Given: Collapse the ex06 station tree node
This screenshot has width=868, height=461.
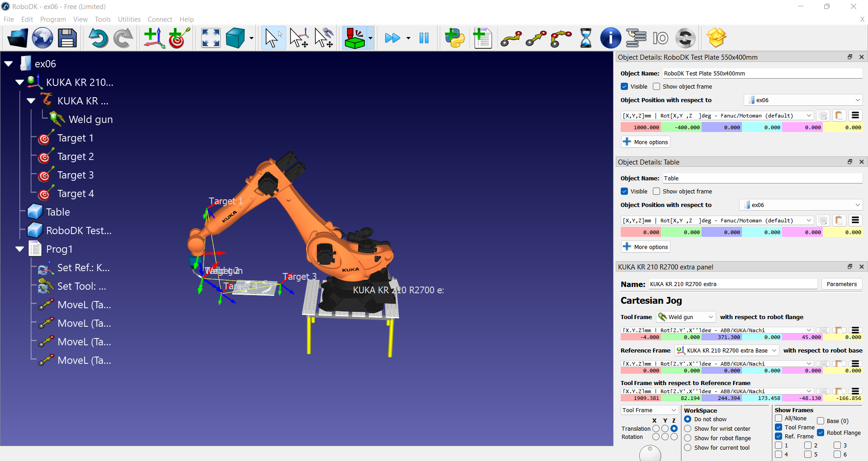Looking at the screenshot, I should (8, 64).
